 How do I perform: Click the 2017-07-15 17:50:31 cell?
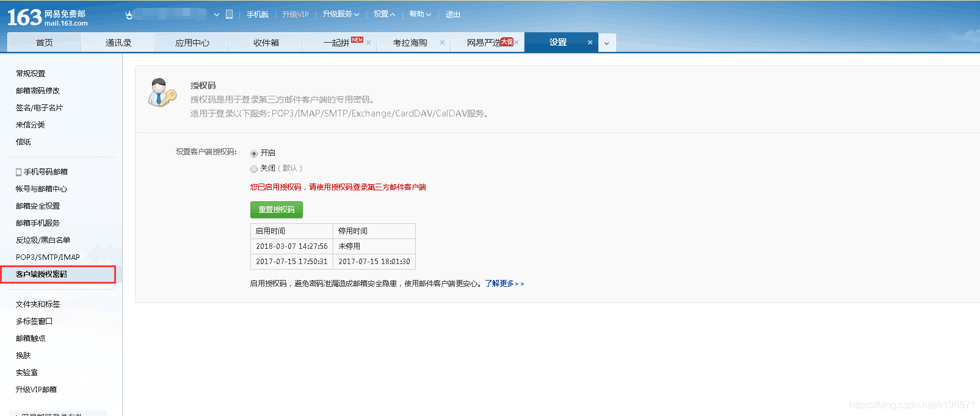click(x=292, y=262)
